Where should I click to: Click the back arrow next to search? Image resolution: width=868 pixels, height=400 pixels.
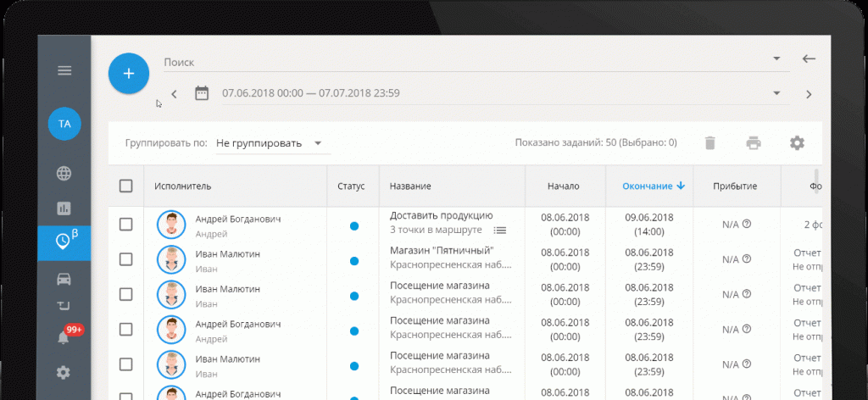pos(809,58)
